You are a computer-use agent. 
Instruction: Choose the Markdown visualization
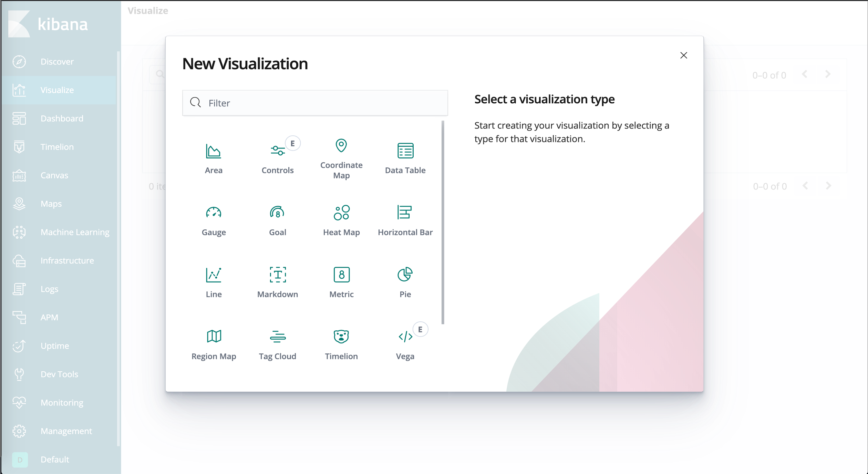click(x=278, y=282)
